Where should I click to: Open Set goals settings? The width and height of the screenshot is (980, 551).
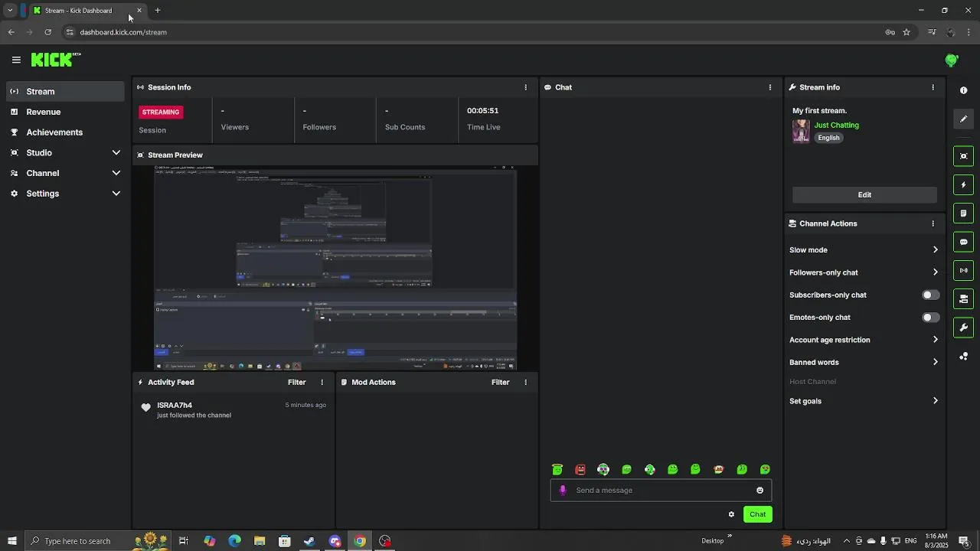864,401
